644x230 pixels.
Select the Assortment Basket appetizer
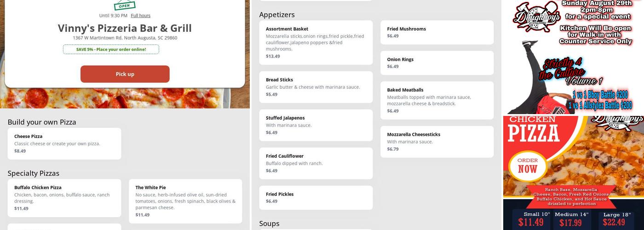click(316, 42)
